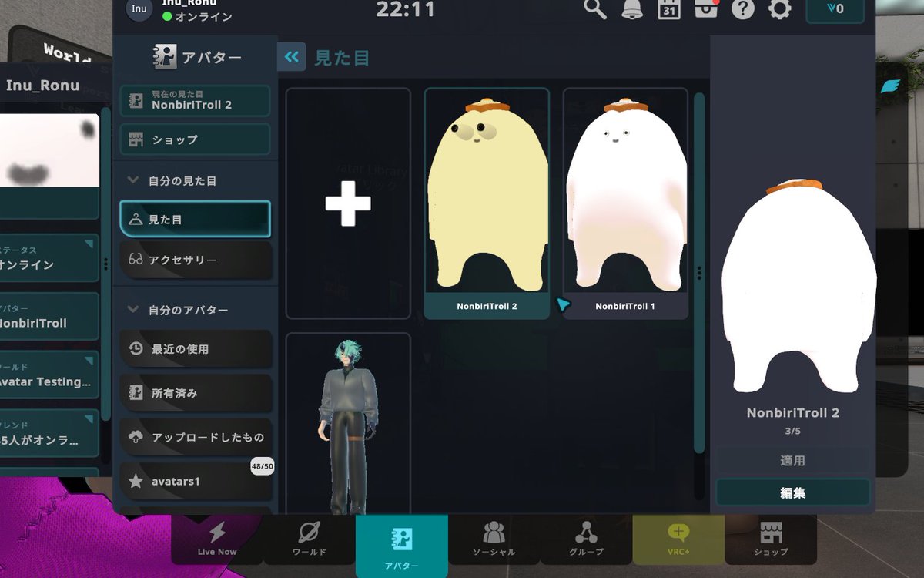Click the 48/50 badge on avatars1
924x578 pixels.
[262, 466]
